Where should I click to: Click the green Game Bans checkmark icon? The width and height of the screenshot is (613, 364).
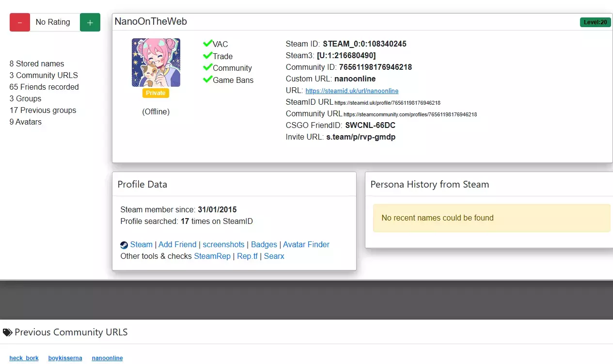[x=207, y=79]
